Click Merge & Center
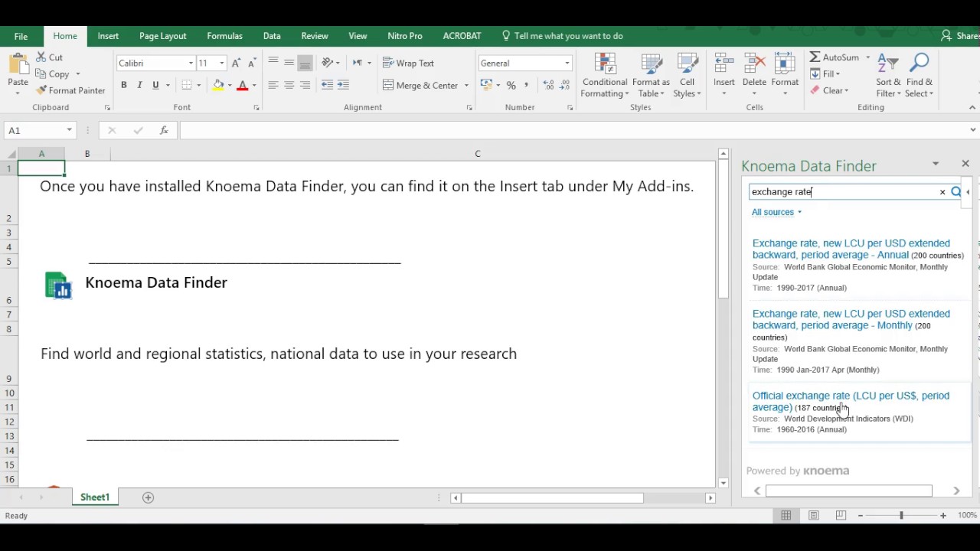This screenshot has width=980, height=551. click(420, 85)
